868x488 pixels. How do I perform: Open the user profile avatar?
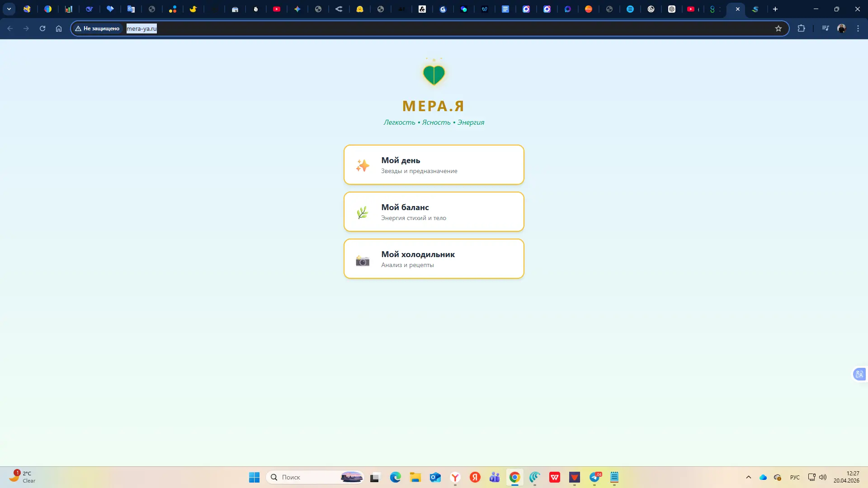click(842, 28)
